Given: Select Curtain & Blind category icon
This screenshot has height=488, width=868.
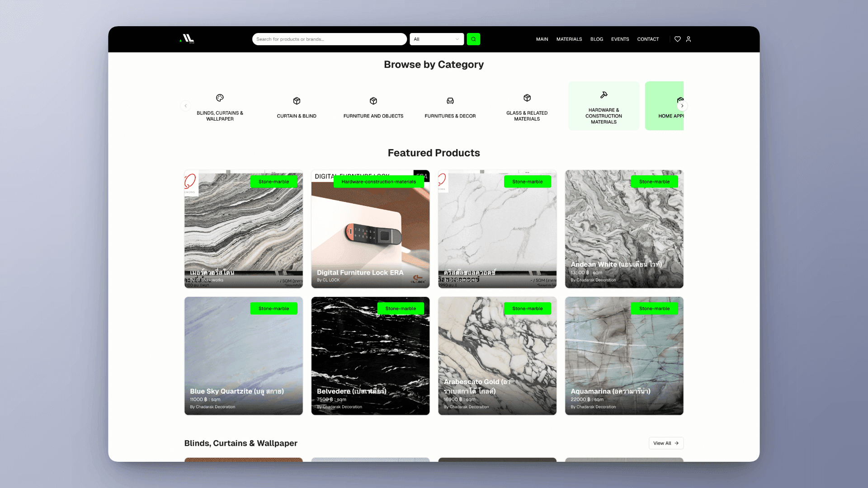Looking at the screenshot, I should point(297,101).
